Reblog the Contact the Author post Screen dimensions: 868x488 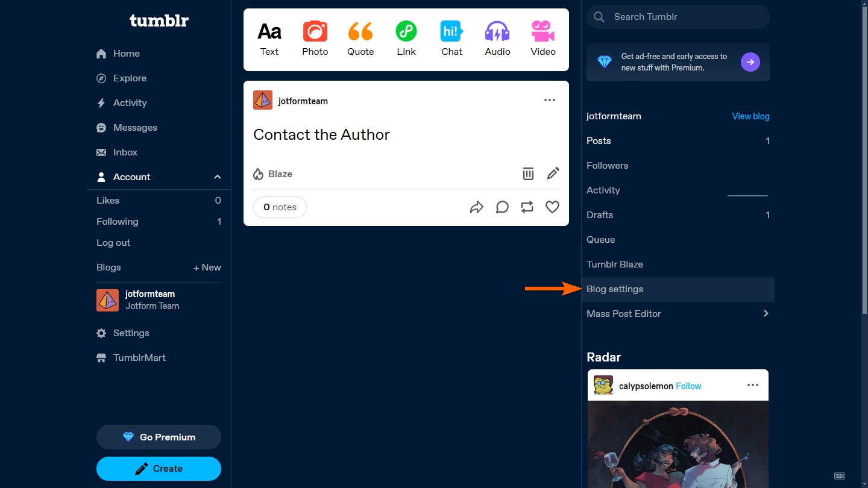(527, 207)
